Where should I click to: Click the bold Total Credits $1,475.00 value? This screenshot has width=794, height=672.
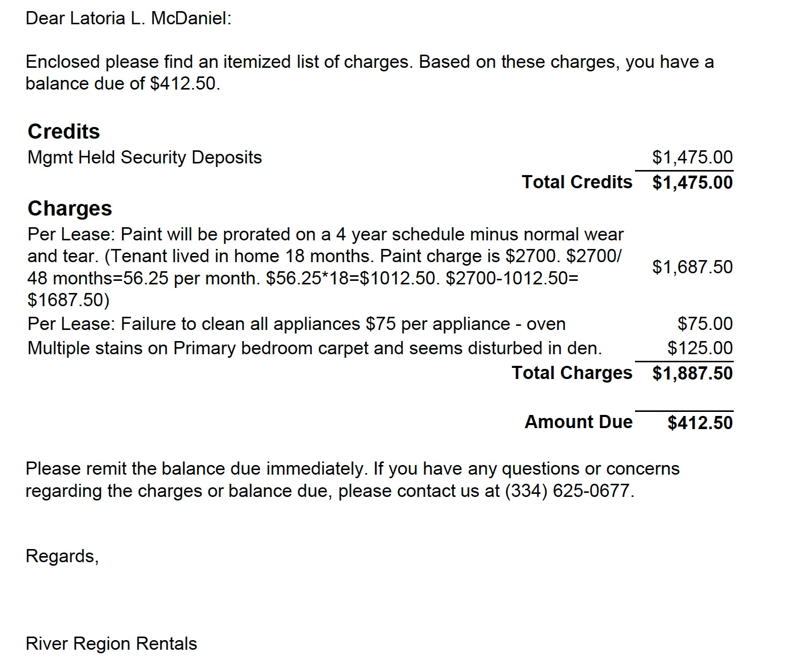[692, 183]
